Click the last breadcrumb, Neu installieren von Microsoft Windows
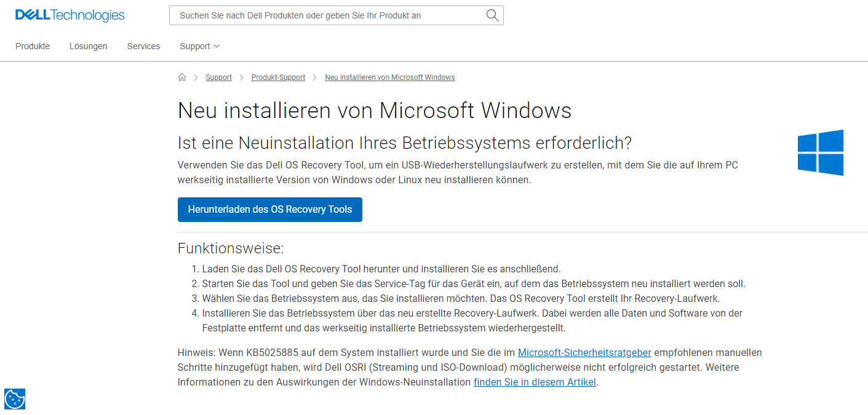The height and width of the screenshot is (415, 868). click(x=389, y=77)
